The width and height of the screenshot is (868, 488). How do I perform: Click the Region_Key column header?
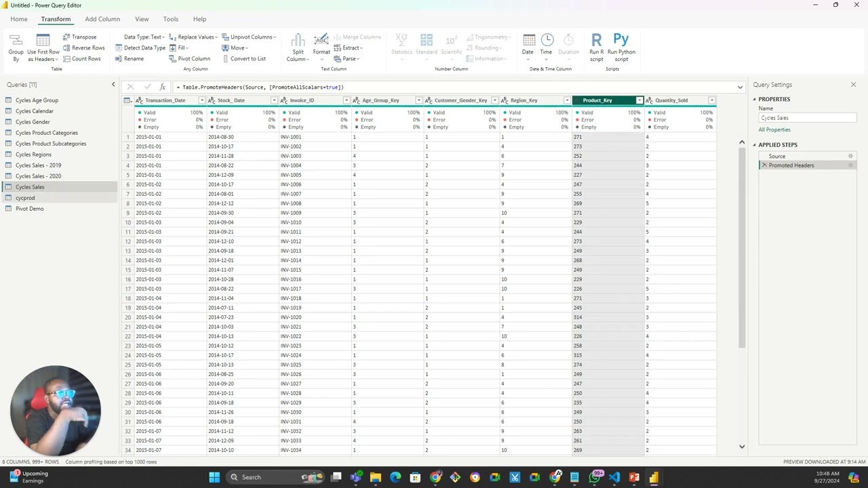(x=536, y=100)
